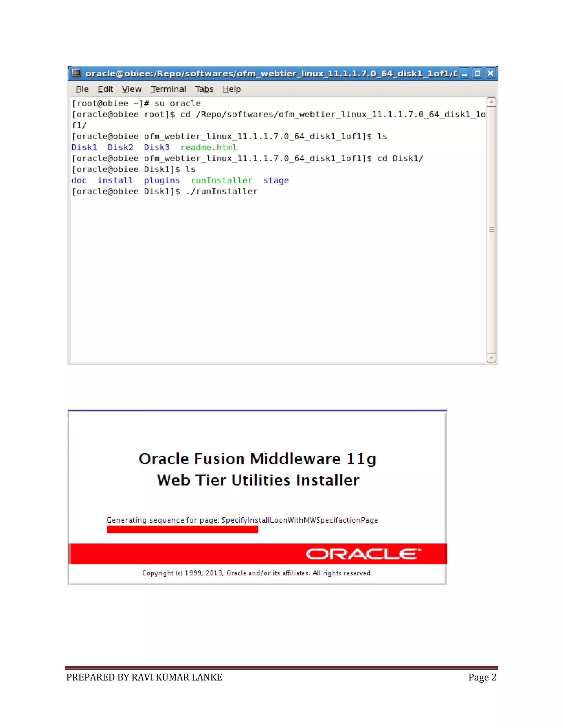
Task: Click the green runInstaller file name
Action: click(x=222, y=181)
